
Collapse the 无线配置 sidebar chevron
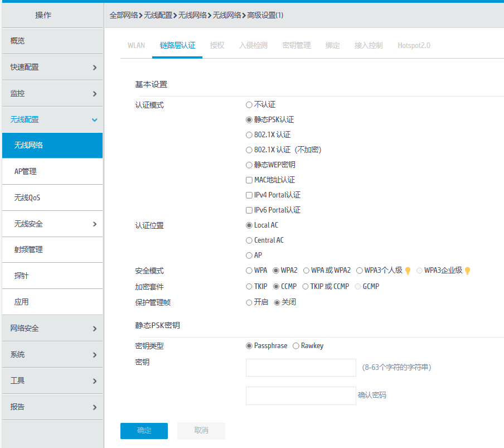[95, 120]
